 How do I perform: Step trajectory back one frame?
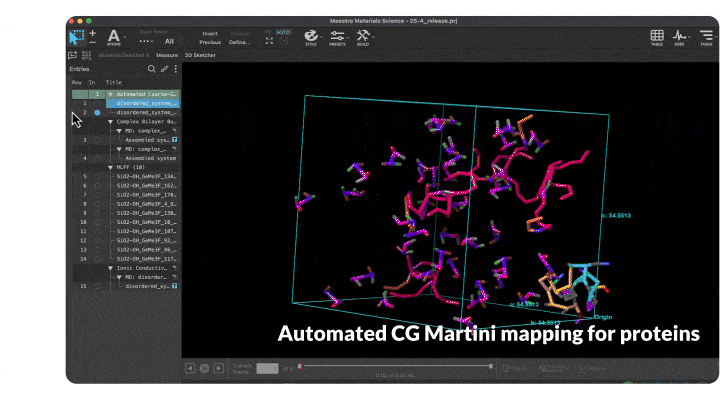point(190,368)
